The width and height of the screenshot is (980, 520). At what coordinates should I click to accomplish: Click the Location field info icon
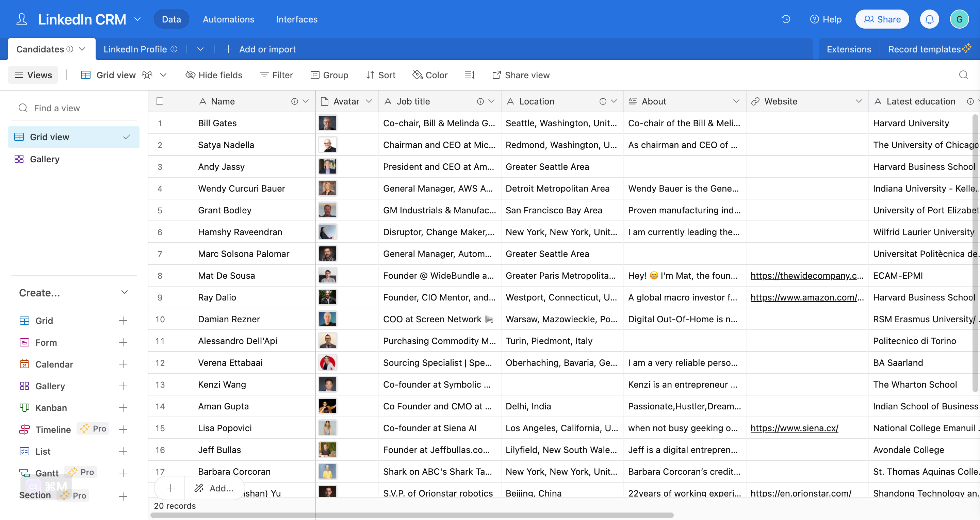tap(603, 101)
